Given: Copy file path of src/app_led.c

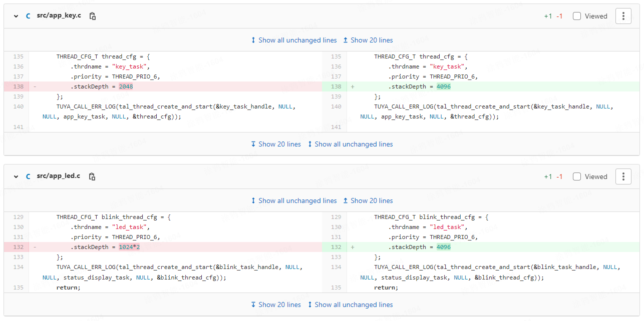Looking at the screenshot, I should pyautogui.click(x=92, y=176).
